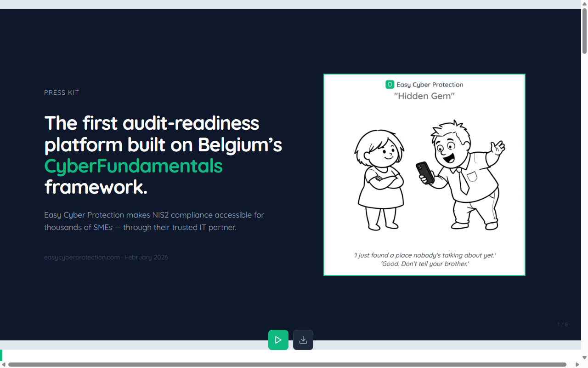Click the Easy Cyber Protection shield logo
The width and height of the screenshot is (588, 368).
[390, 85]
